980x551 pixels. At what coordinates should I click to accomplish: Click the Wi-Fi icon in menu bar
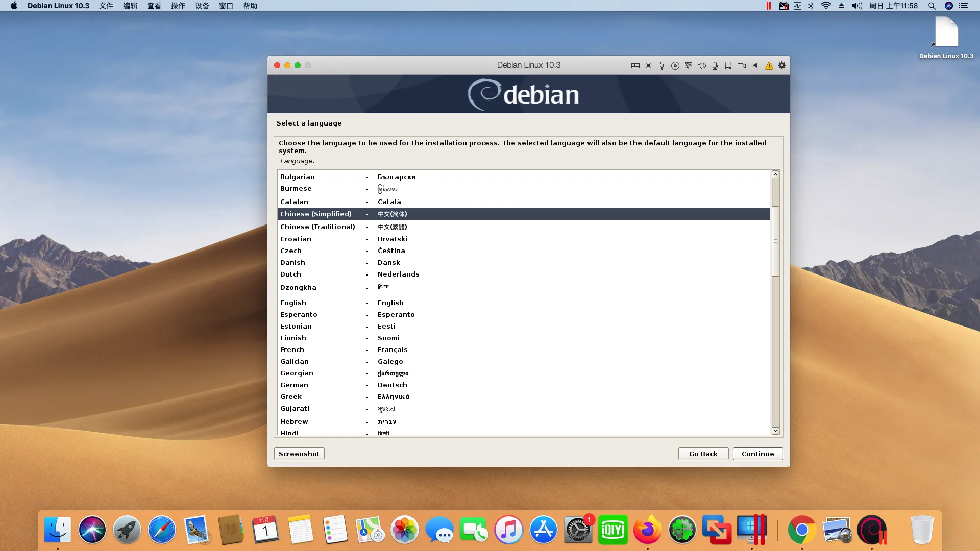coord(826,6)
